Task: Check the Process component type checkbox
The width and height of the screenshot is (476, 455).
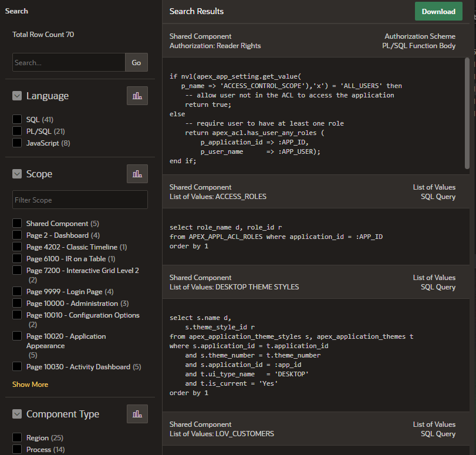Action: [x=17, y=449]
